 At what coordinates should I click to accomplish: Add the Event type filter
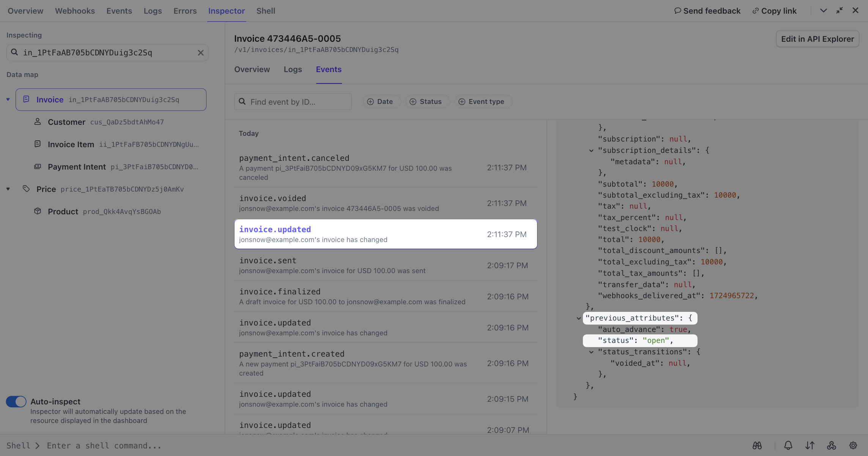point(482,102)
